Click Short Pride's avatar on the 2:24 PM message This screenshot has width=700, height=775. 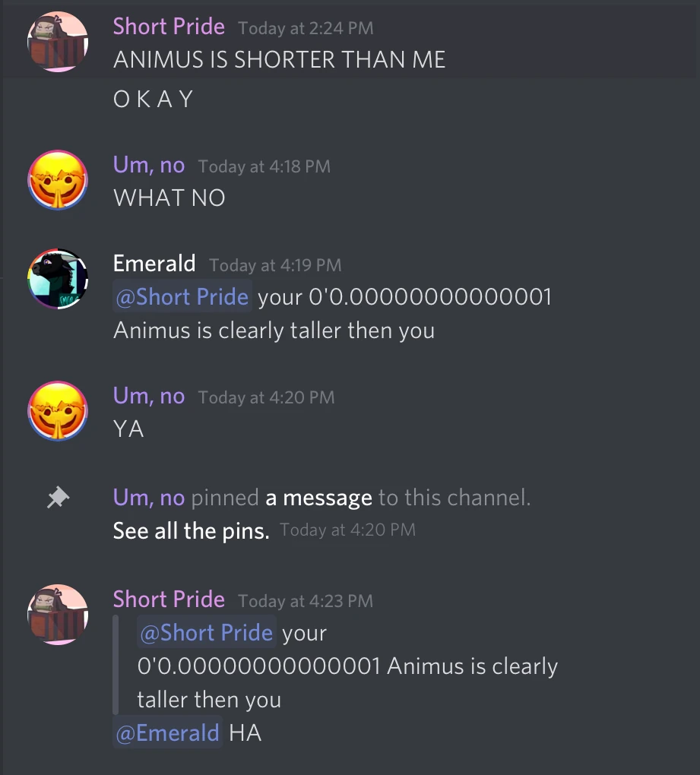pos(58,42)
